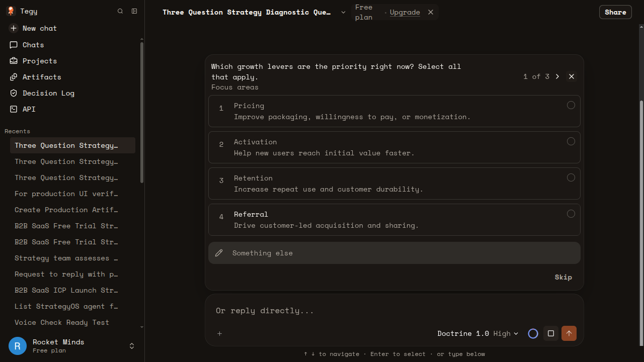
Task: Select the Activation option radio
Action: (x=571, y=141)
